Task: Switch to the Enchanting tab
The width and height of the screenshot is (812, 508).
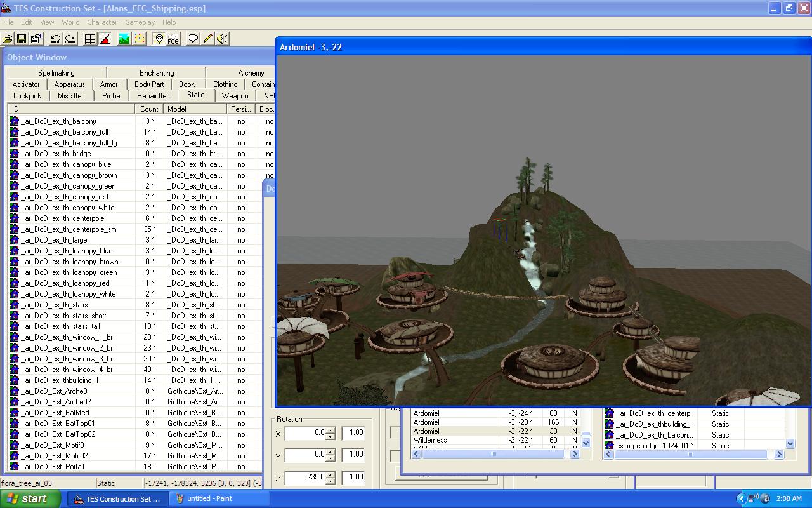Action: click(156, 73)
